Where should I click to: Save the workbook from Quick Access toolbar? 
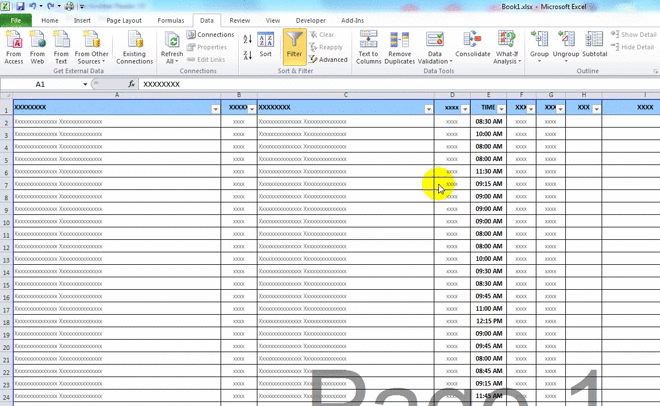tap(20, 6)
